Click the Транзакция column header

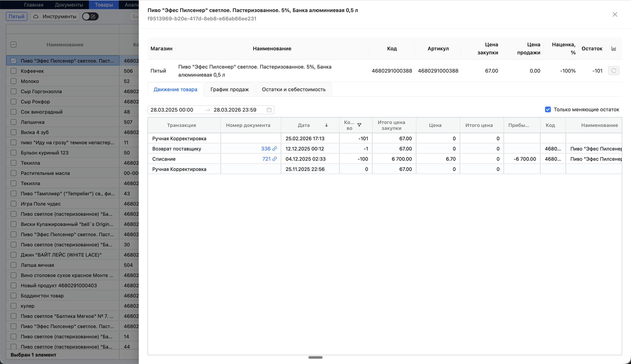click(181, 125)
